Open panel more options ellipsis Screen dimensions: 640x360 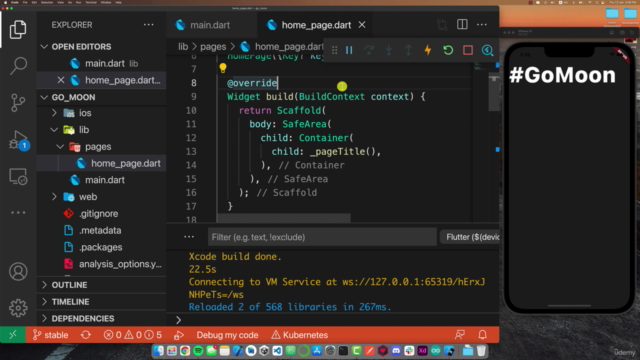189,237
